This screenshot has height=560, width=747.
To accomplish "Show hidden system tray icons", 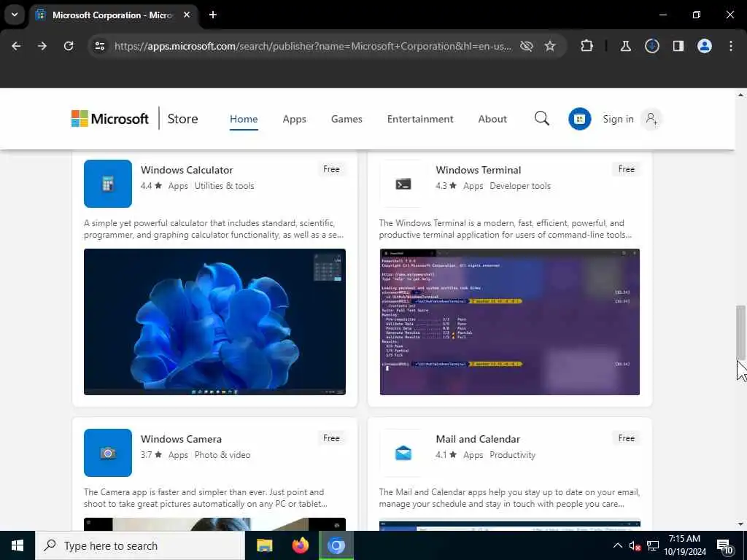I will point(617,545).
